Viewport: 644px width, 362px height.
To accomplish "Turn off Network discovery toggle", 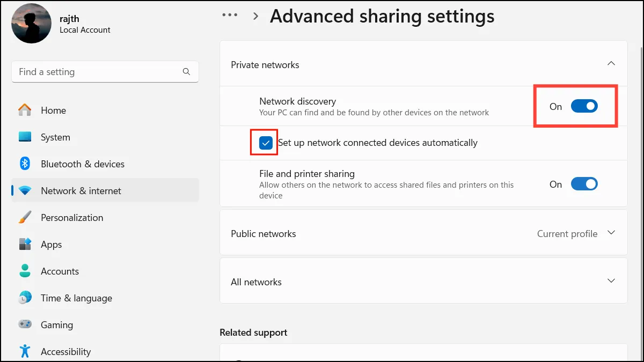I will [584, 106].
